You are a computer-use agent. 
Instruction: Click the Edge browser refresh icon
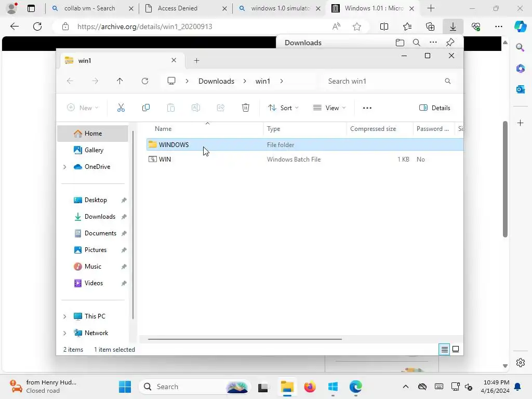[x=37, y=26]
